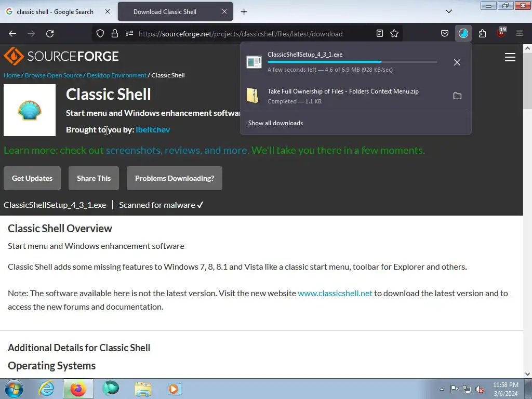Click the page vertical scrollbar thumb
The image size is (532, 399).
pyautogui.click(x=527, y=82)
